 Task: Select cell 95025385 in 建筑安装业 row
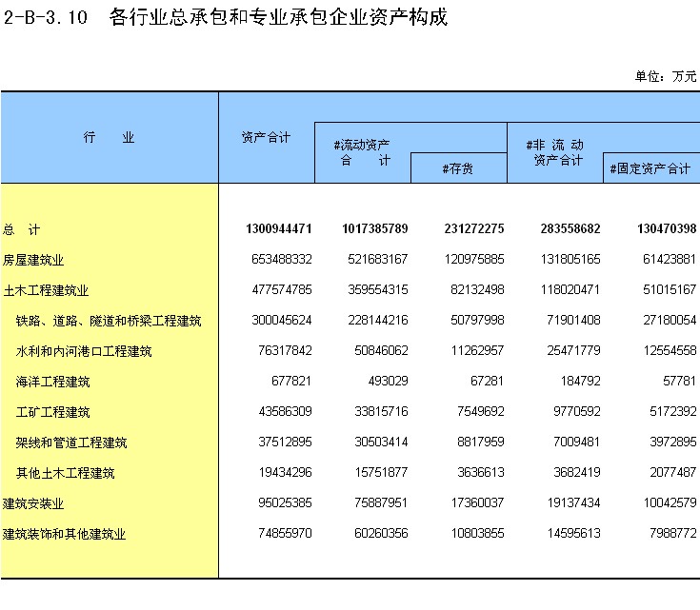click(285, 502)
